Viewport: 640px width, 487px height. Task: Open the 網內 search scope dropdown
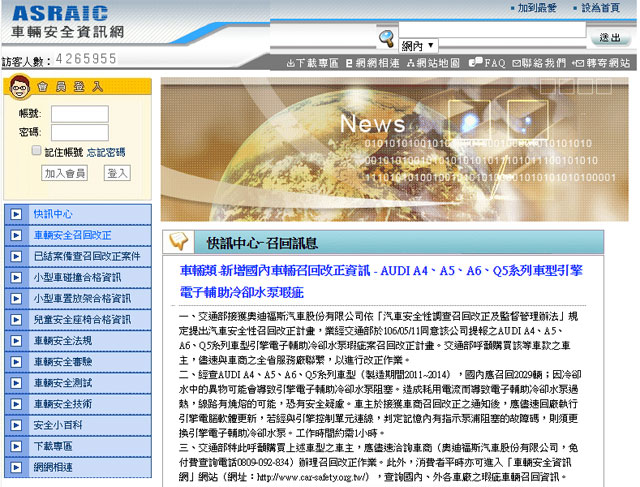pyautogui.click(x=418, y=45)
